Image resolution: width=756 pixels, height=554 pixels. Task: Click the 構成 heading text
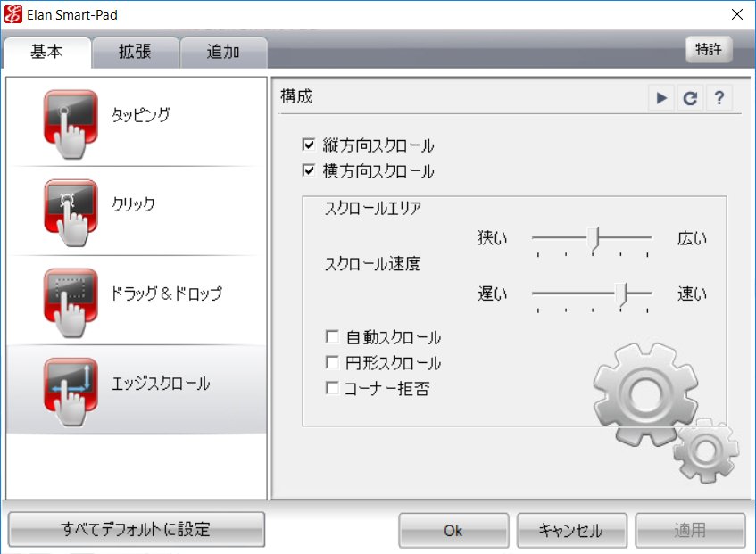[x=297, y=96]
